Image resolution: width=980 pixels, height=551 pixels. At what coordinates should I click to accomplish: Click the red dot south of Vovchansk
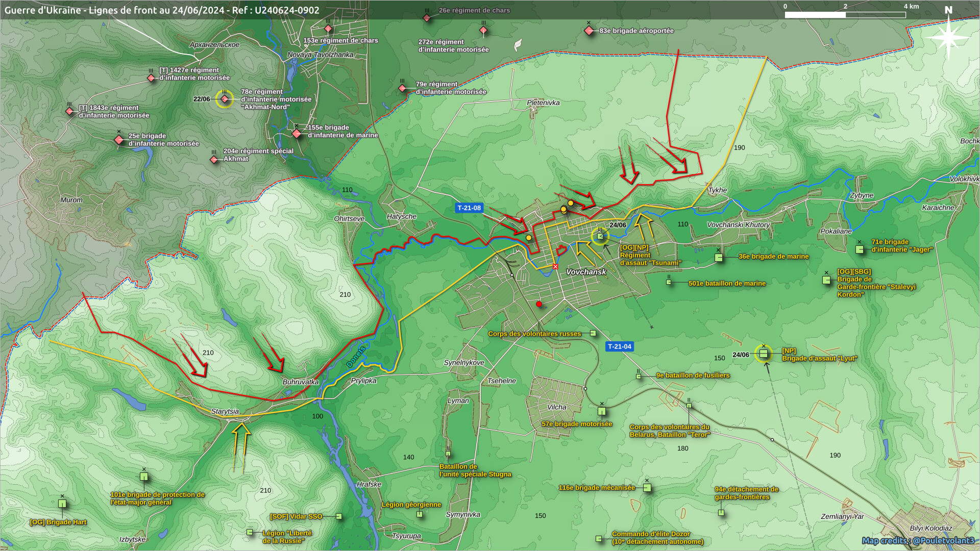tap(539, 304)
